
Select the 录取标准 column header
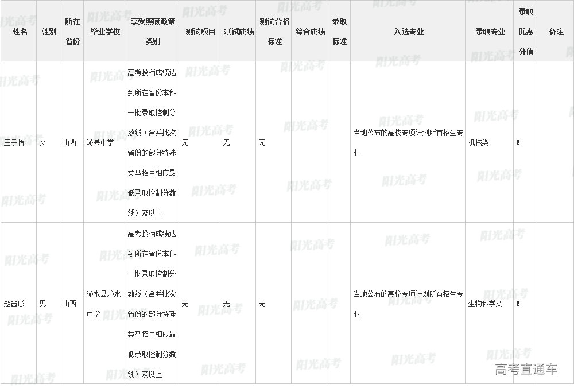click(339, 32)
